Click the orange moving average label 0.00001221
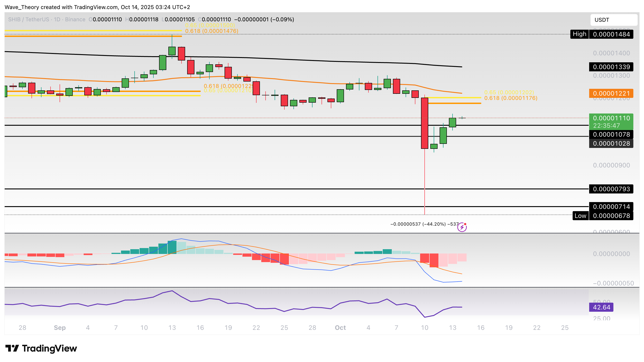The height and width of the screenshot is (362, 644). [x=611, y=94]
